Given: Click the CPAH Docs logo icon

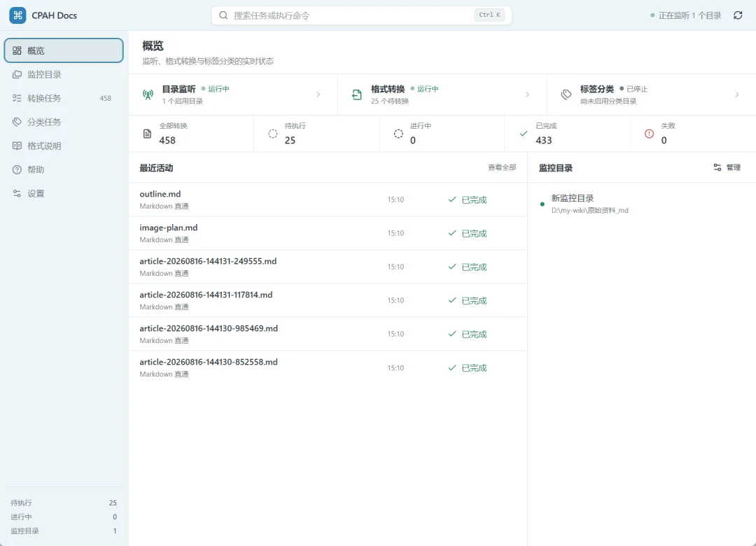Looking at the screenshot, I should pos(17,15).
